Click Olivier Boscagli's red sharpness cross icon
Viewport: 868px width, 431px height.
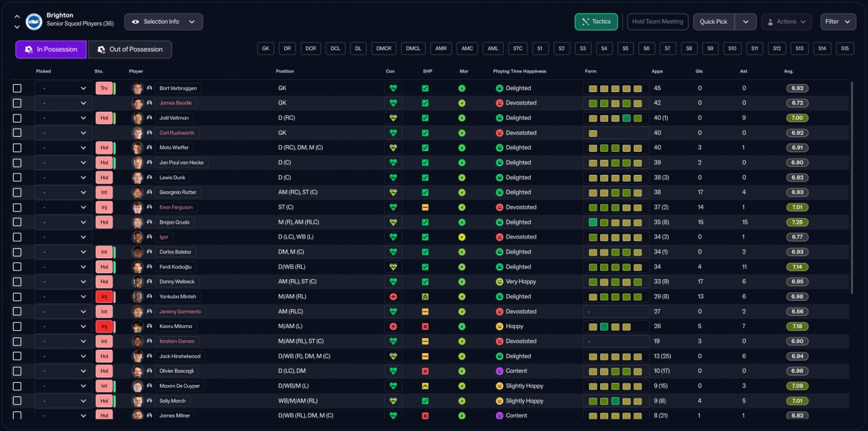click(425, 371)
